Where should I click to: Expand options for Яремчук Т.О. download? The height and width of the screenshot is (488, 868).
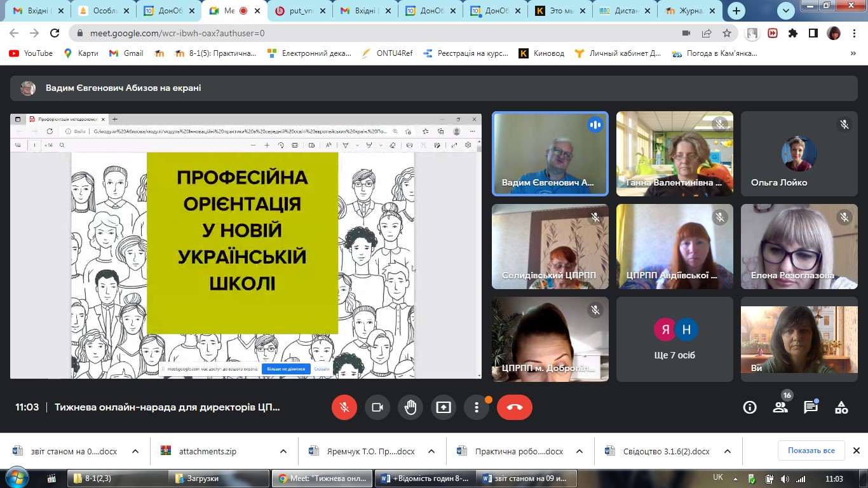coord(431,451)
